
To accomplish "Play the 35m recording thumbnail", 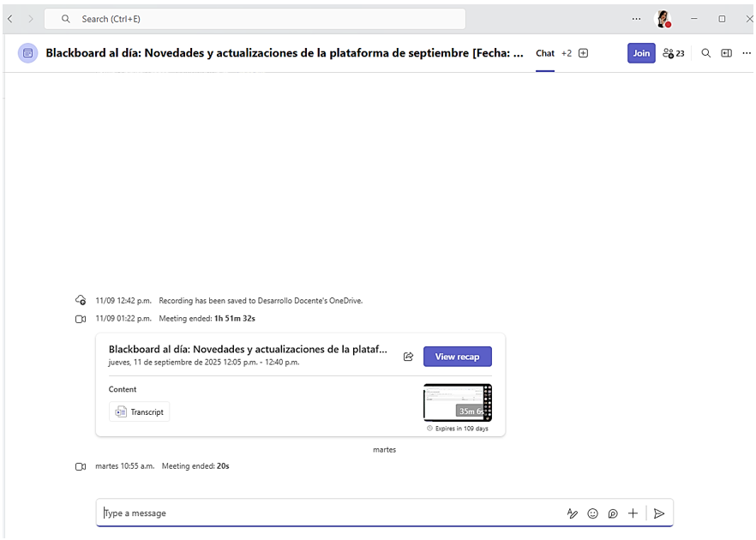I will coord(457,403).
